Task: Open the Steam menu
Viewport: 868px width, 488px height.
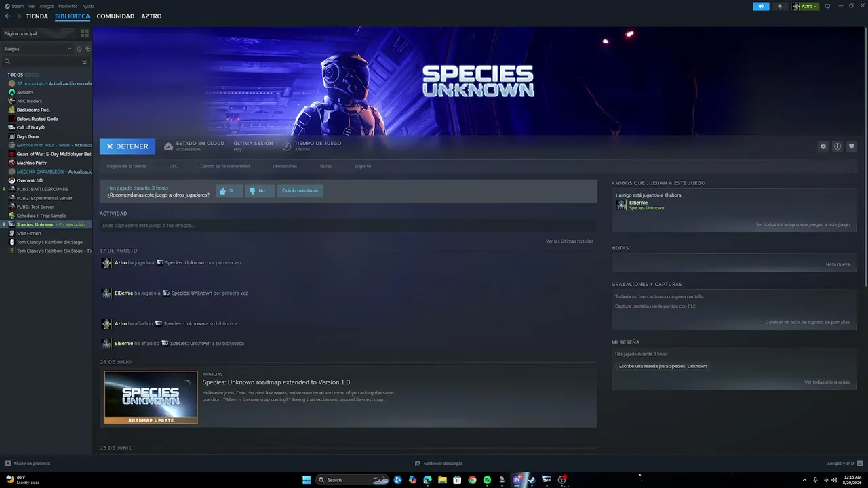Action: (14, 6)
